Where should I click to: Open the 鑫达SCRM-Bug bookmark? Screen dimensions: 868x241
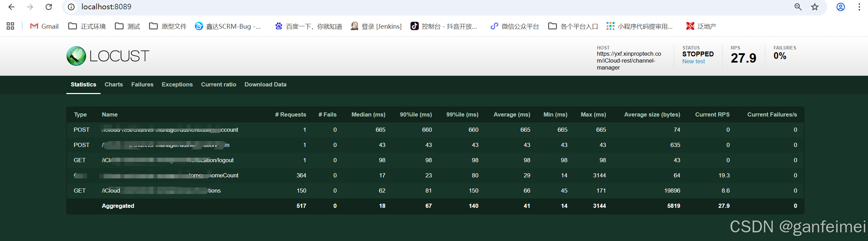228,26
